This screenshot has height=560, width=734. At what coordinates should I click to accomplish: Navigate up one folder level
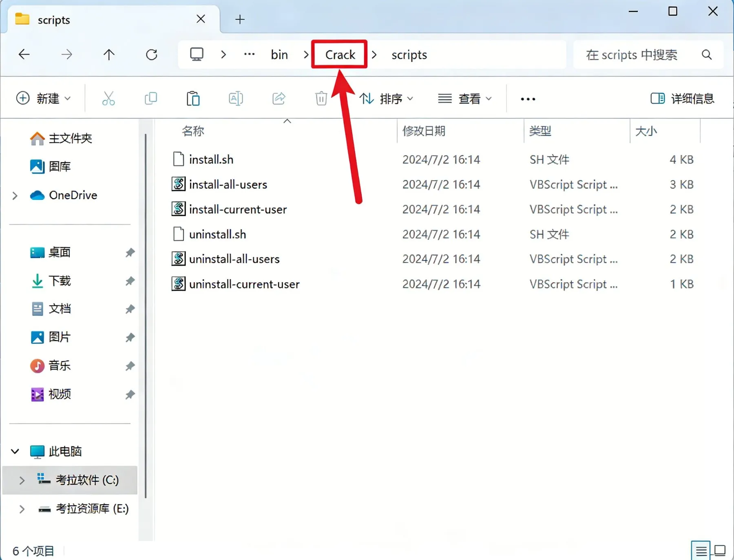pyautogui.click(x=109, y=54)
